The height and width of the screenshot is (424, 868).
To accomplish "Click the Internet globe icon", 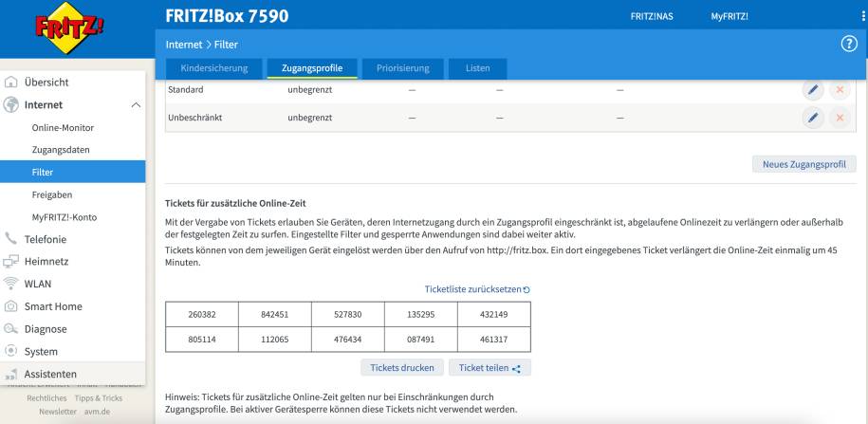I will 10,104.
